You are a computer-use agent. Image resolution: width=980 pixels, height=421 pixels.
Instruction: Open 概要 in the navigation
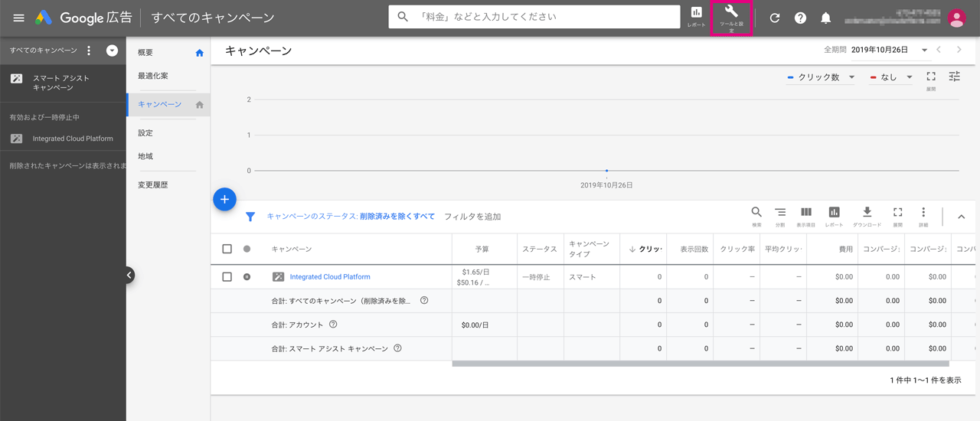point(145,53)
